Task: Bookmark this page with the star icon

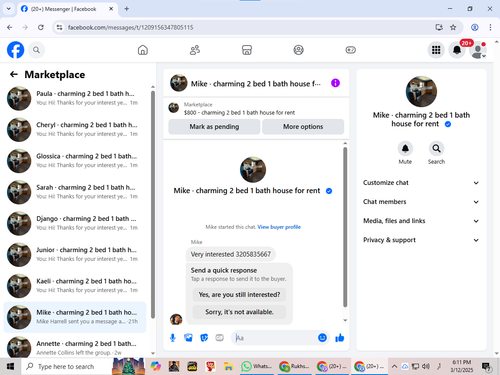Action: tap(453, 27)
